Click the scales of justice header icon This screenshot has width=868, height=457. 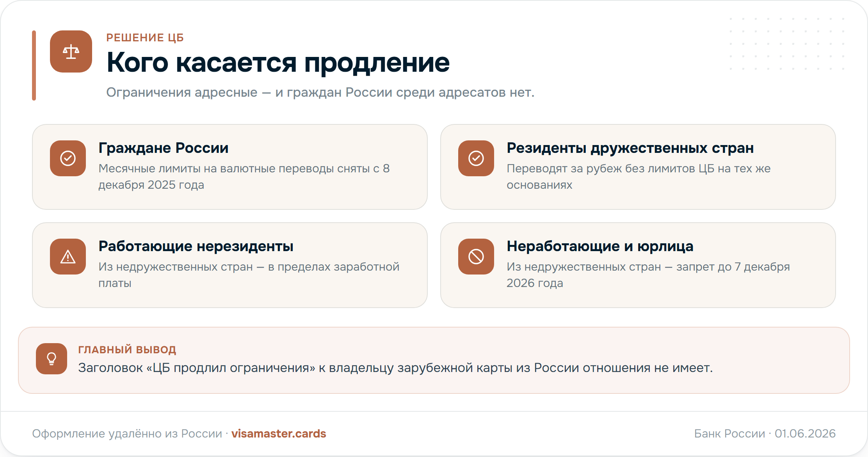(71, 51)
